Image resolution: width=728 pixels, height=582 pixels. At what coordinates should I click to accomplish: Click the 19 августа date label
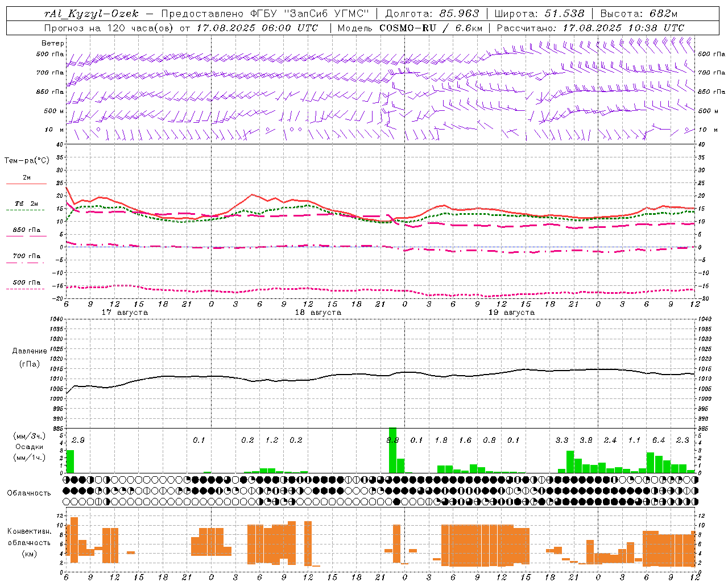point(511,313)
